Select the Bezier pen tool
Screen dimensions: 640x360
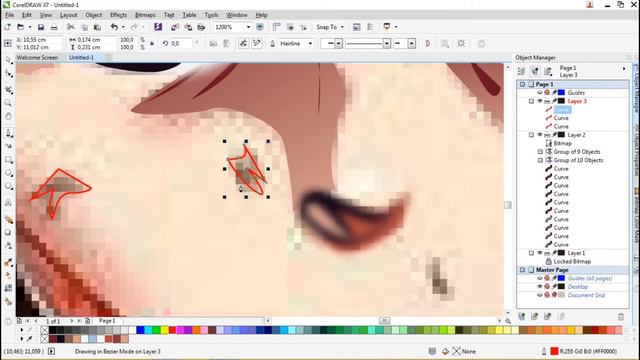pos(8,133)
